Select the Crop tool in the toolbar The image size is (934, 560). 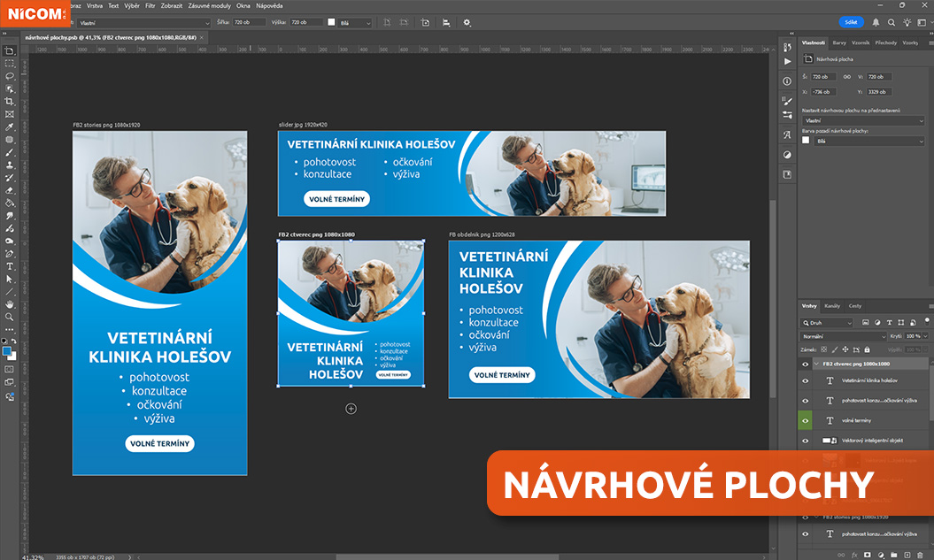[x=10, y=102]
